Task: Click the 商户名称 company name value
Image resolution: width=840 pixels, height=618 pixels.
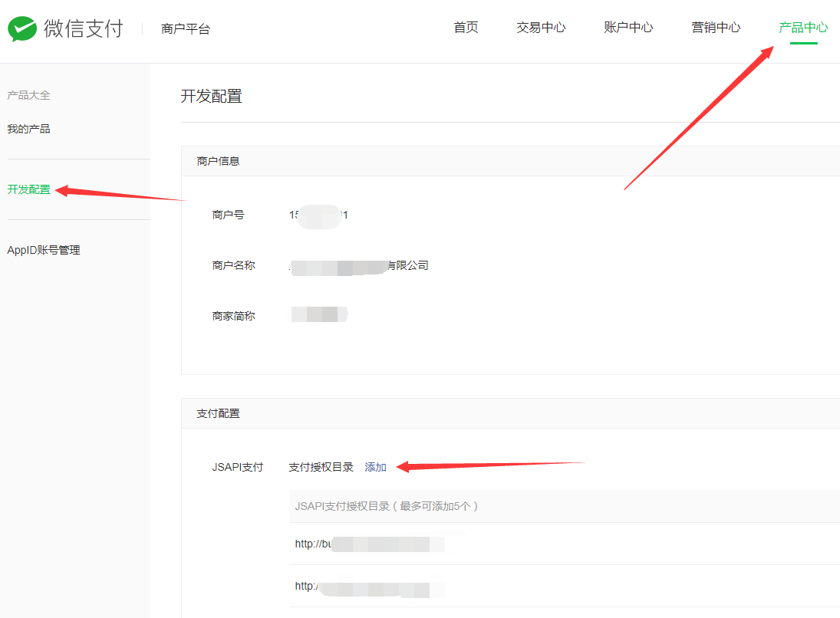Action: [x=358, y=266]
